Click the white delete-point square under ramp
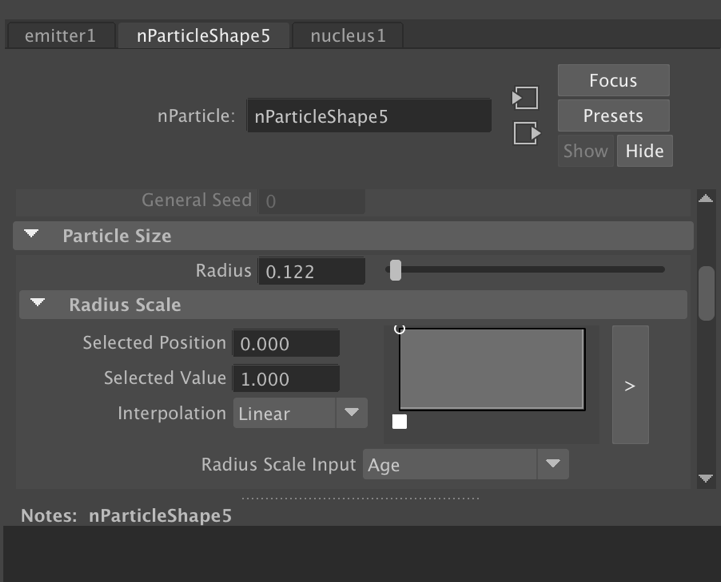721x582 pixels. 400,422
